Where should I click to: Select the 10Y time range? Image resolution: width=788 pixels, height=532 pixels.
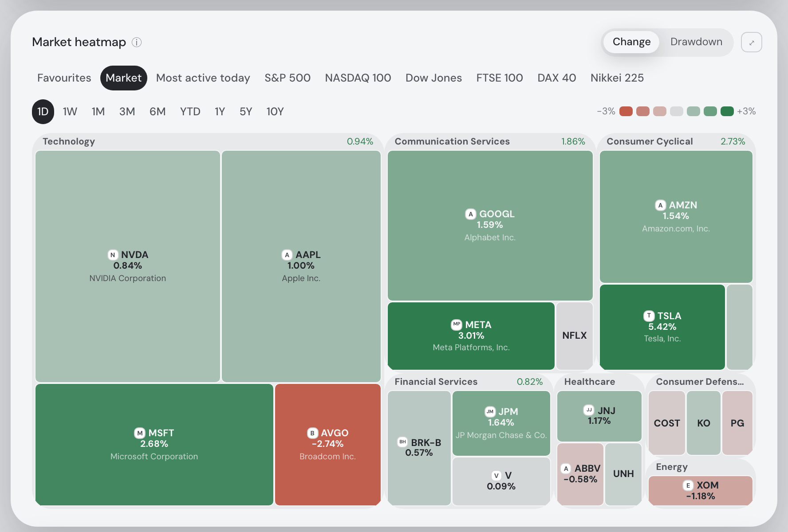point(275,112)
